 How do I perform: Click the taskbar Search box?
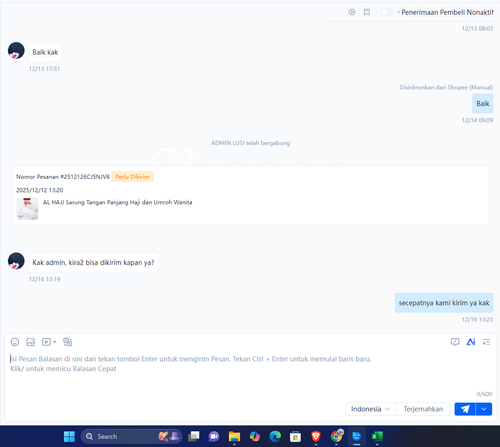[132, 436]
